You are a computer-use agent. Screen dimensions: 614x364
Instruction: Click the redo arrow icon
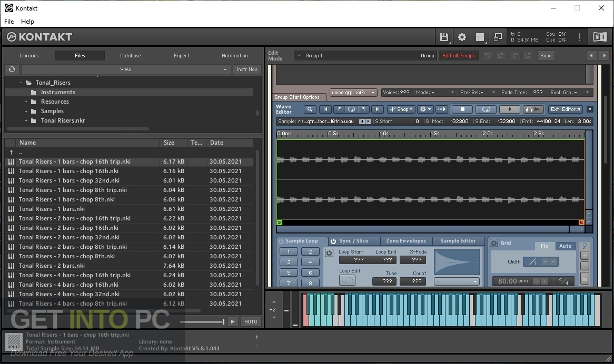coord(516,56)
